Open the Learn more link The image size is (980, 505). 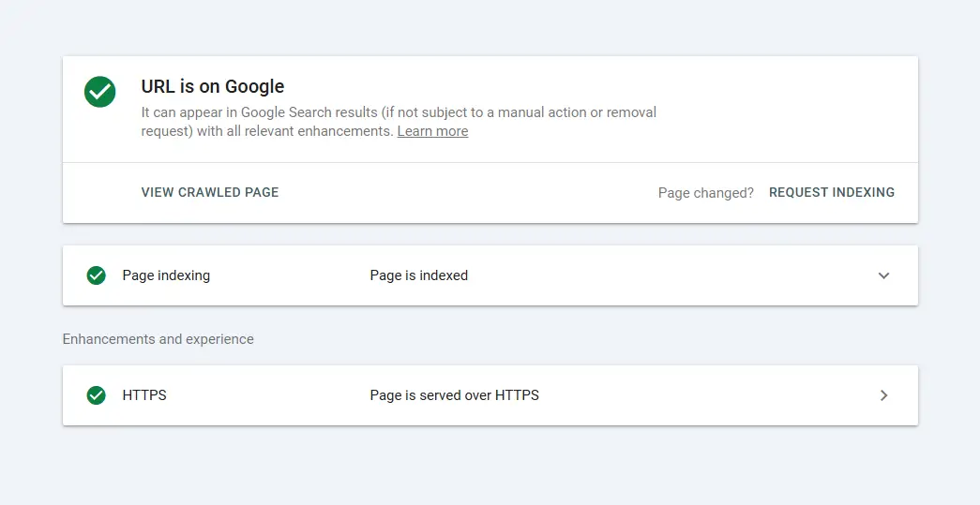point(432,131)
